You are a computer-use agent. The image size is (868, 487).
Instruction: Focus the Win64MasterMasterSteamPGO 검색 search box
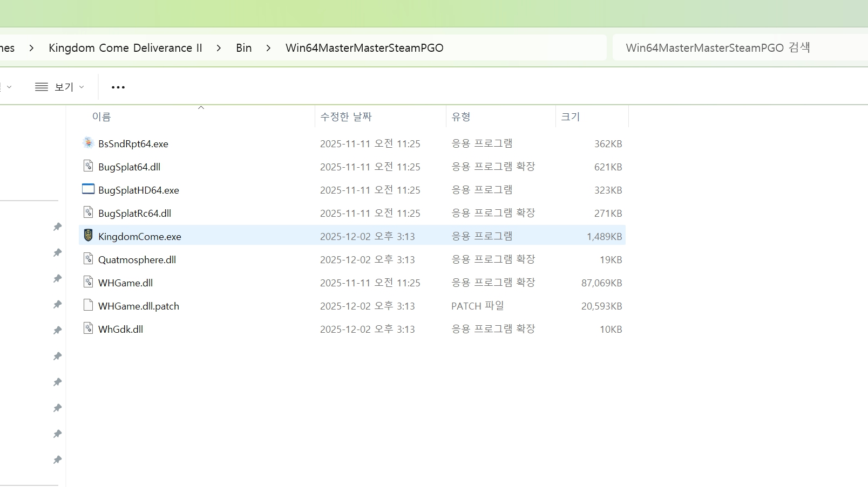tap(740, 47)
